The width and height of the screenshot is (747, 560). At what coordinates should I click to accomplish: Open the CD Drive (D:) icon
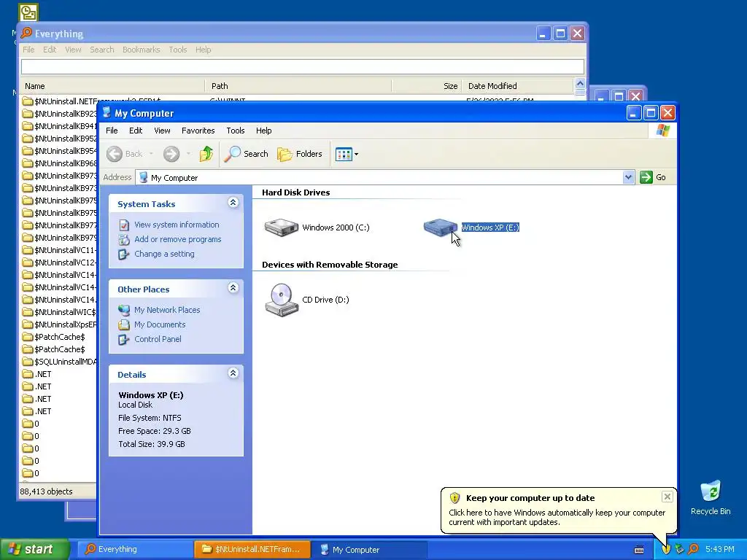tap(282, 300)
